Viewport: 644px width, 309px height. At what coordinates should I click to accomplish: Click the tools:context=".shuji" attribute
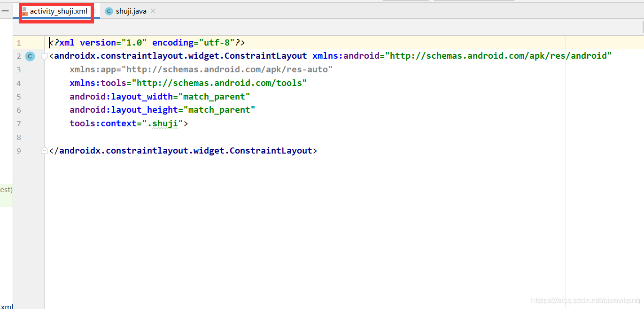click(x=126, y=124)
